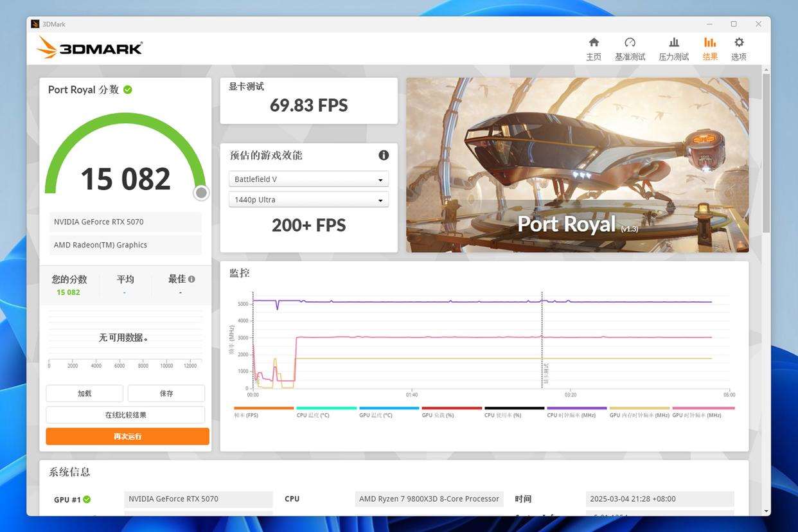This screenshot has width=798, height=532.
Task: Click the green check next to GPU #1
Action: 87,499
